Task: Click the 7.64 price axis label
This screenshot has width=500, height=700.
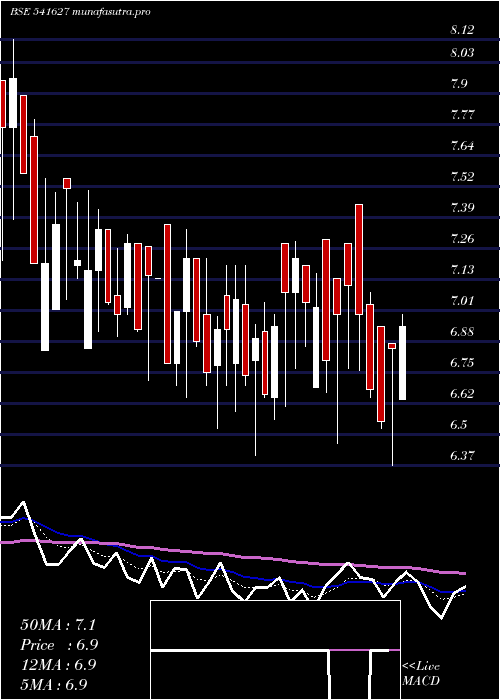Action: pyautogui.click(x=462, y=146)
